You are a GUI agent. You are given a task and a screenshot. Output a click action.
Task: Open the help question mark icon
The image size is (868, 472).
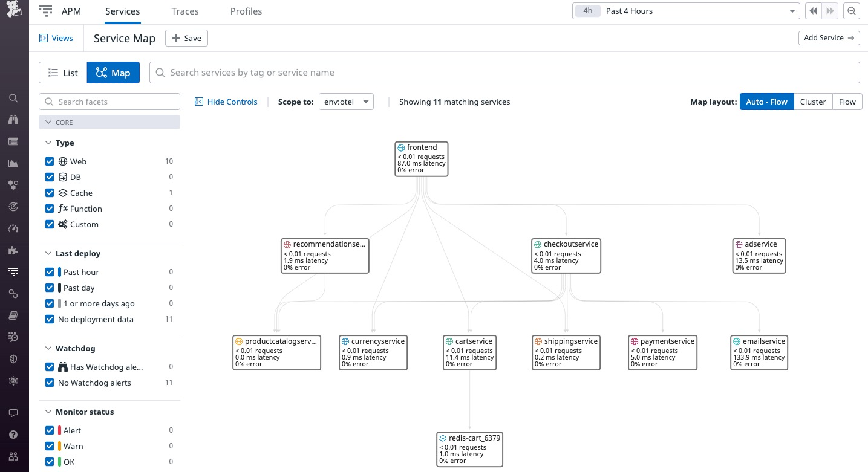13,435
